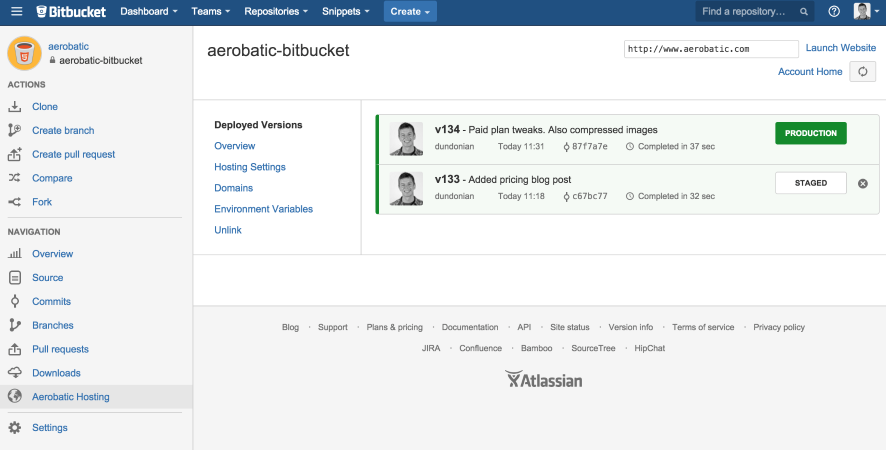Click dundonian's avatar on v134 row
This screenshot has width=886, height=450.
pyautogui.click(x=406, y=139)
